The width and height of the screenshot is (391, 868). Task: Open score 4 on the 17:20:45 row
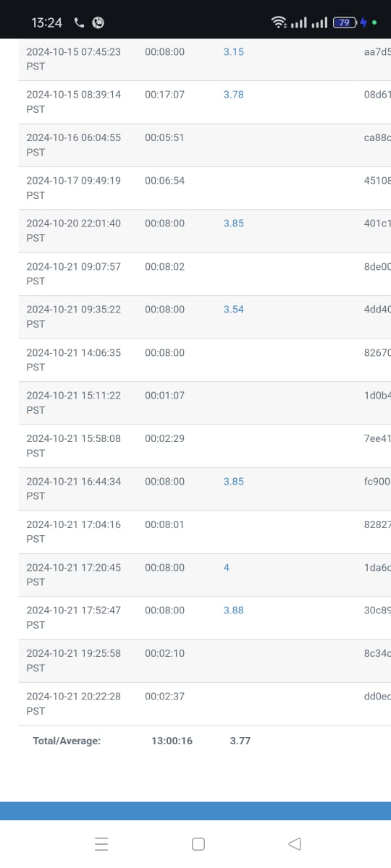(227, 568)
